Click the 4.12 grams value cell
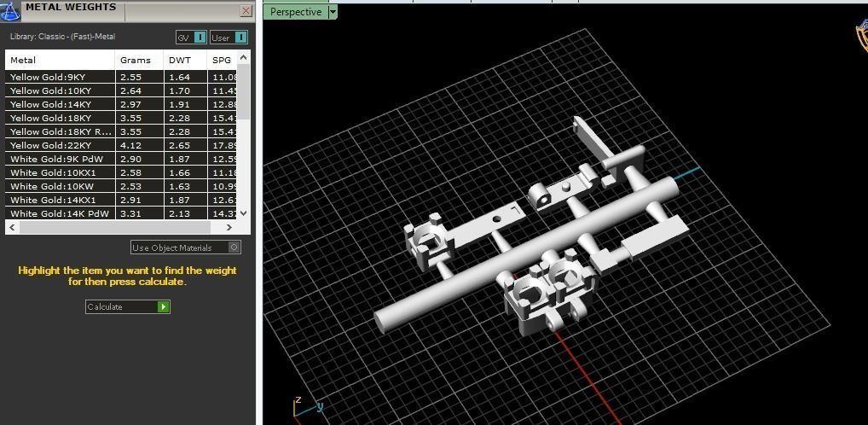This screenshot has height=425, width=868. [x=139, y=145]
